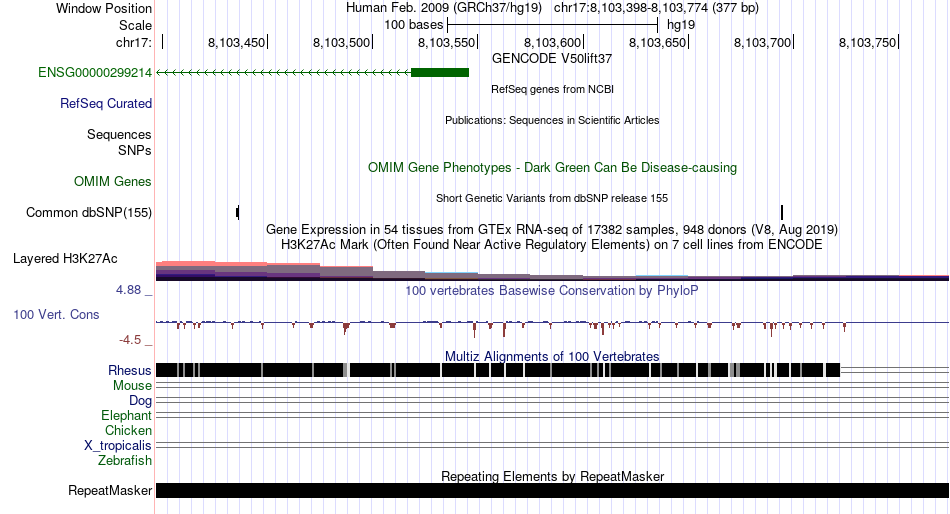The width and height of the screenshot is (950, 514).
Task: Click 100 vertebrates Basewise Conservation by PhyloP title
Action: tap(552, 291)
